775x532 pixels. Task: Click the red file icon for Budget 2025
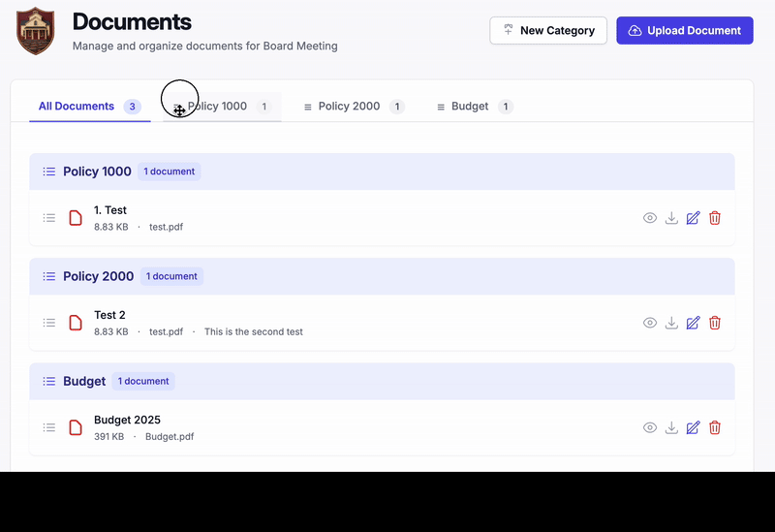pyautogui.click(x=76, y=427)
